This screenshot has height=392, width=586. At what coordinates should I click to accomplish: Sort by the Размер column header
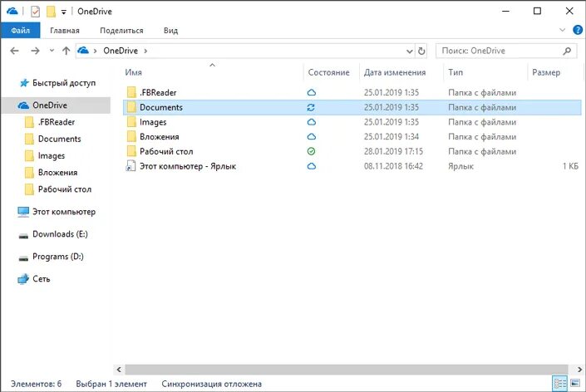546,72
